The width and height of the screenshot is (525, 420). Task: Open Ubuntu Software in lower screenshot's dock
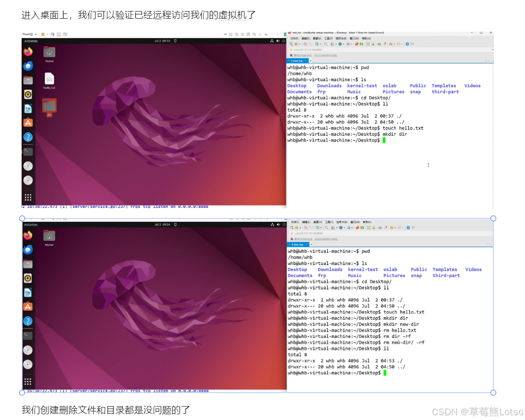(28, 307)
